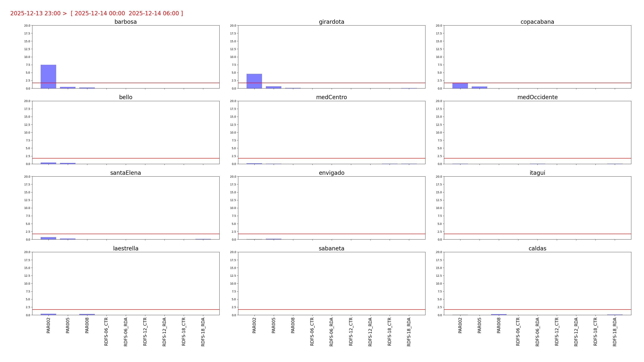Click the red threshold line in itagui chart
The width and height of the screenshot is (644, 362).
click(x=537, y=234)
